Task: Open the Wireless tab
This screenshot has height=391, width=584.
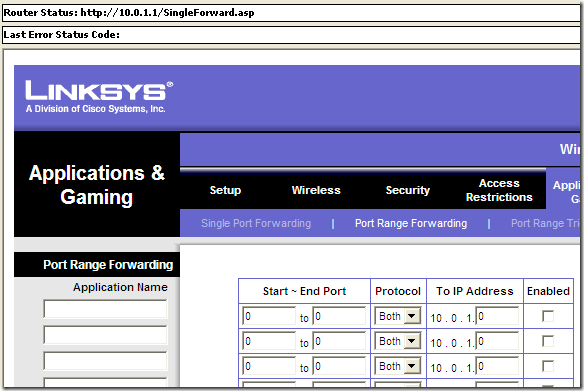Action: click(x=316, y=190)
